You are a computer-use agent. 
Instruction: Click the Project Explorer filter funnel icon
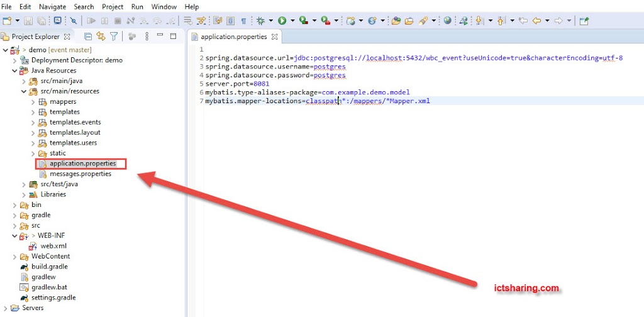113,36
